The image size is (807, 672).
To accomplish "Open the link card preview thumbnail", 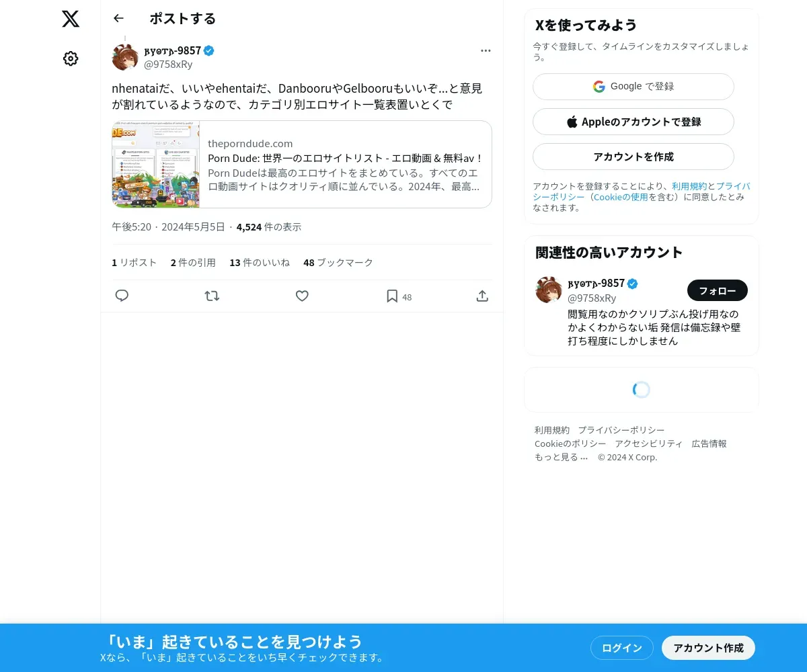I will tap(156, 164).
